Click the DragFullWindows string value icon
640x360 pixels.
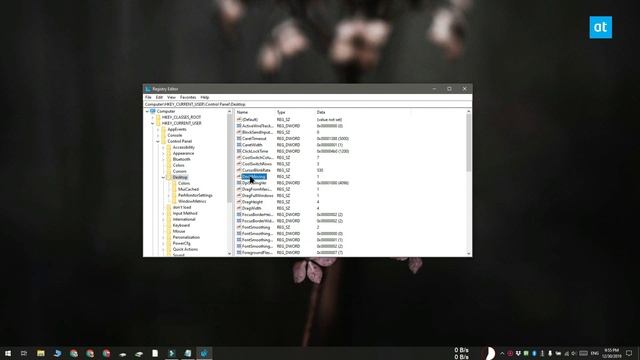point(239,196)
